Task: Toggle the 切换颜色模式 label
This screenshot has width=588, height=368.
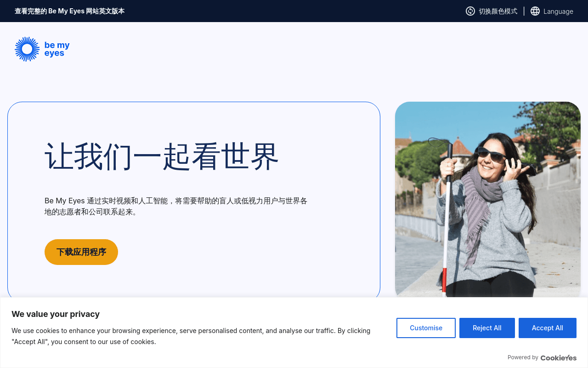Action: point(498,11)
